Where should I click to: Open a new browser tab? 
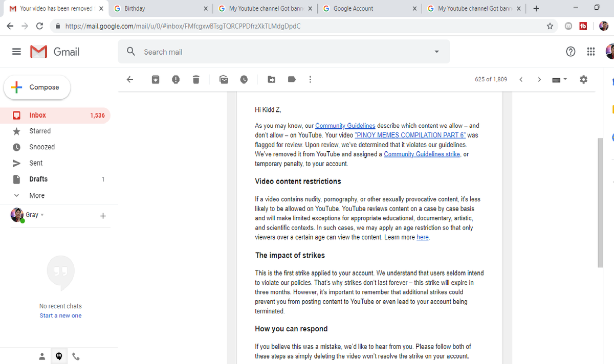click(x=536, y=9)
